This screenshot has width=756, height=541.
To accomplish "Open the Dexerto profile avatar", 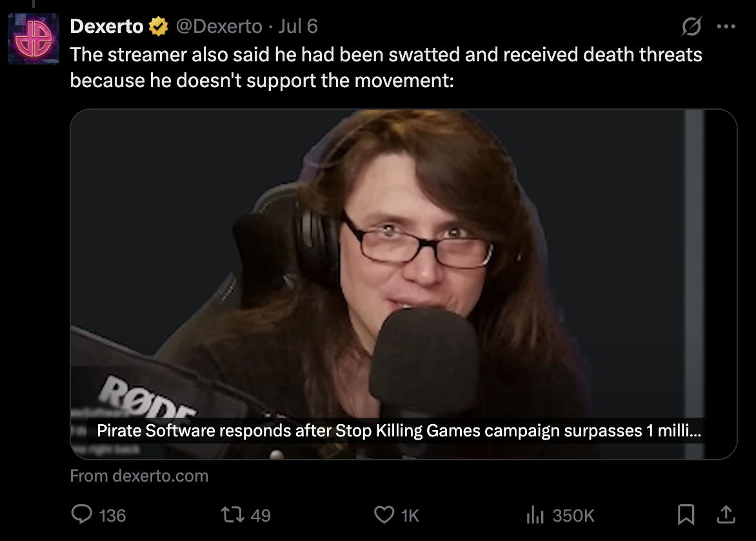I will 34,39.
